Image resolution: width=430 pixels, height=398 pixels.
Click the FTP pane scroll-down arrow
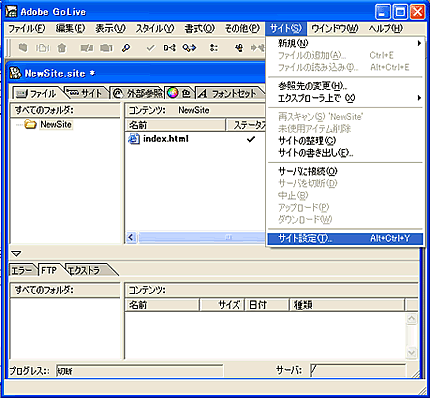coord(412,353)
